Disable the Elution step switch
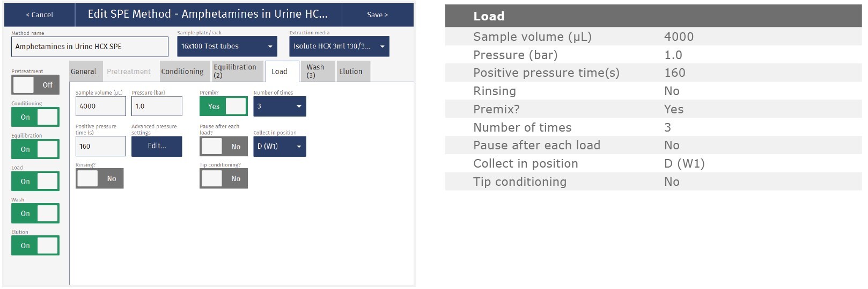 tap(35, 245)
